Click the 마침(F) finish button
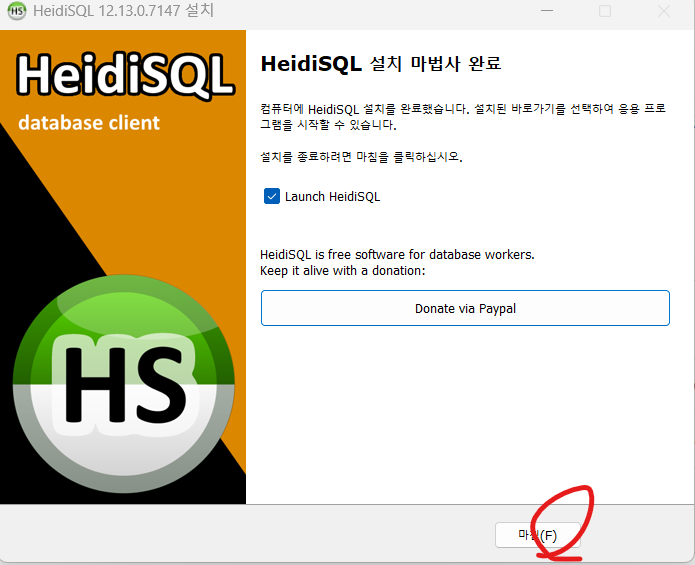This screenshot has height=565, width=695. tap(537, 535)
